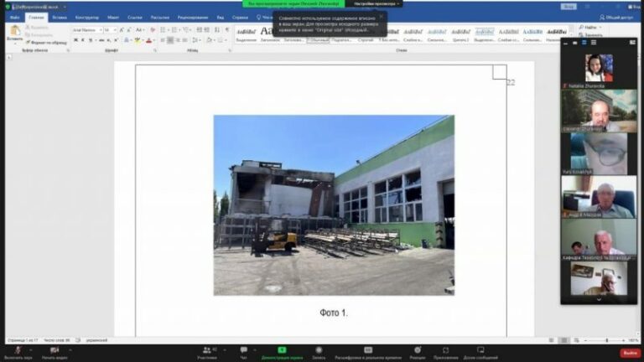Start video with the camera icon

pos(55,351)
